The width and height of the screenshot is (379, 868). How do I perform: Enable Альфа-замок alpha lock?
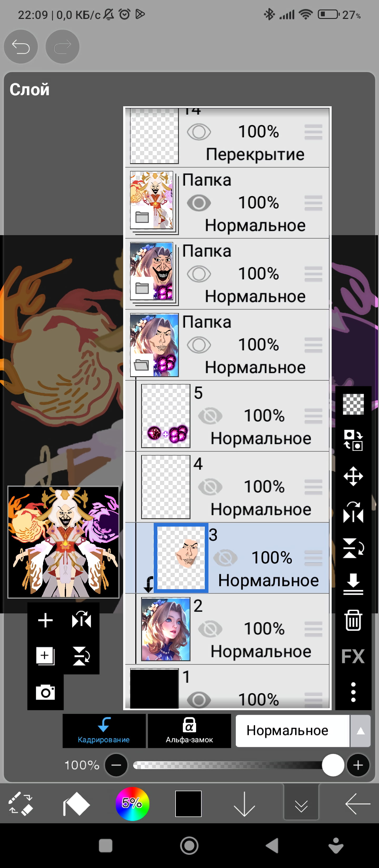[x=189, y=730]
